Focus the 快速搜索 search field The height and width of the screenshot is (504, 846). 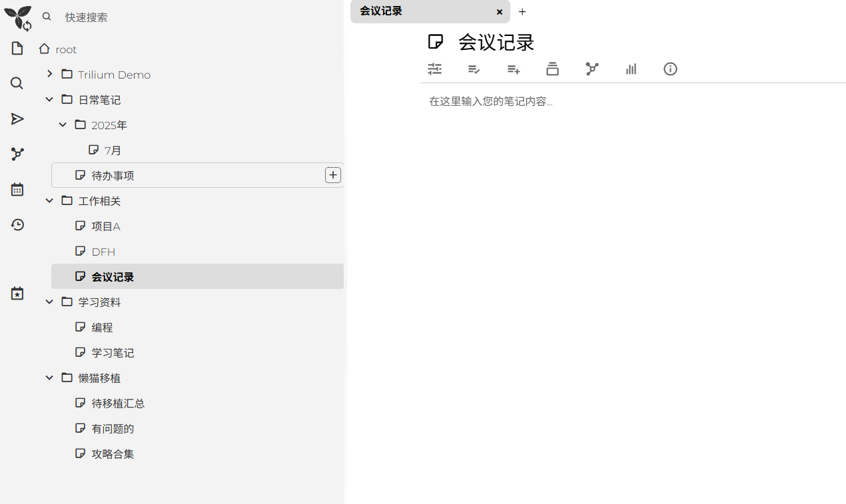point(200,17)
